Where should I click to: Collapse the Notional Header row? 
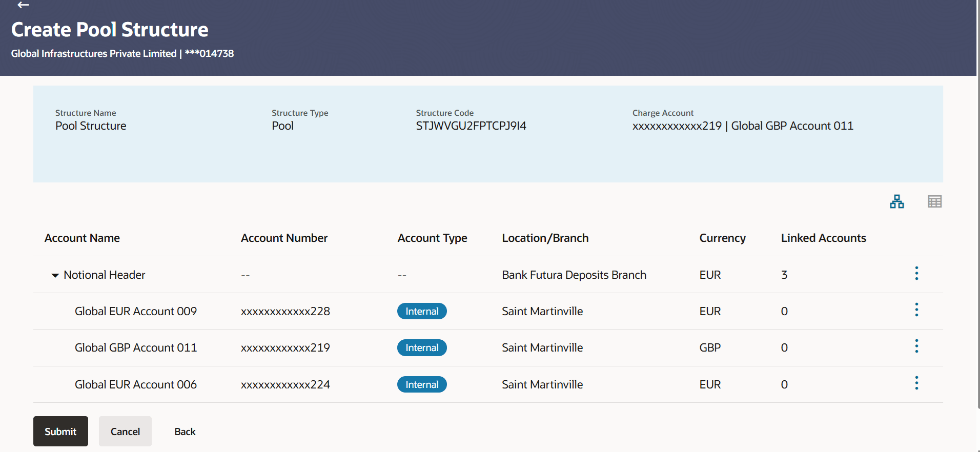coord(55,276)
